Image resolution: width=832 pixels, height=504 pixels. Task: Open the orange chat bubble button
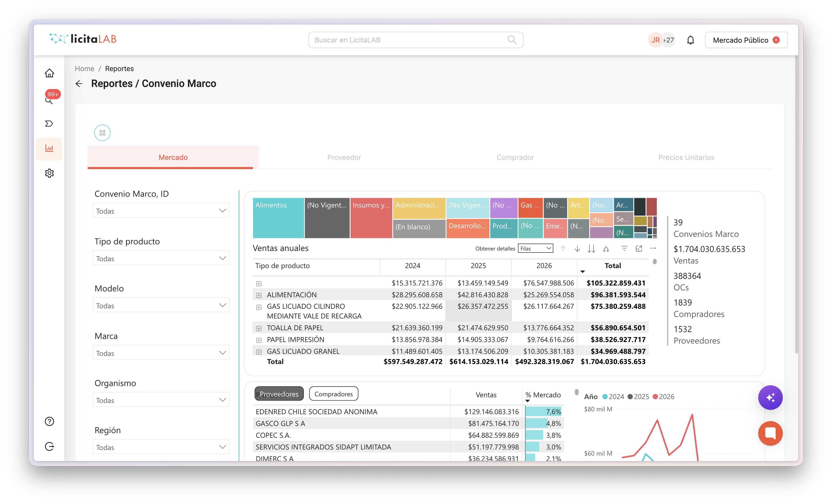click(x=770, y=433)
